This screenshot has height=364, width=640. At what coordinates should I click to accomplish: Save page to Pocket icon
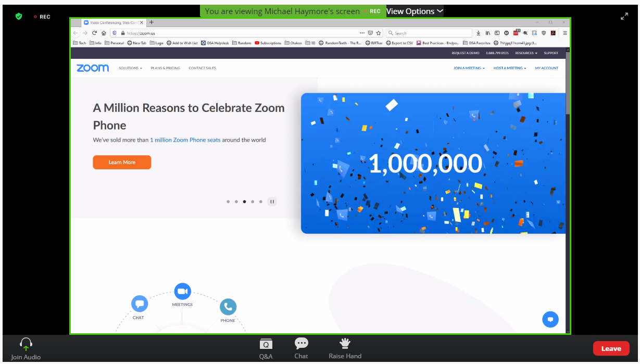click(x=370, y=33)
